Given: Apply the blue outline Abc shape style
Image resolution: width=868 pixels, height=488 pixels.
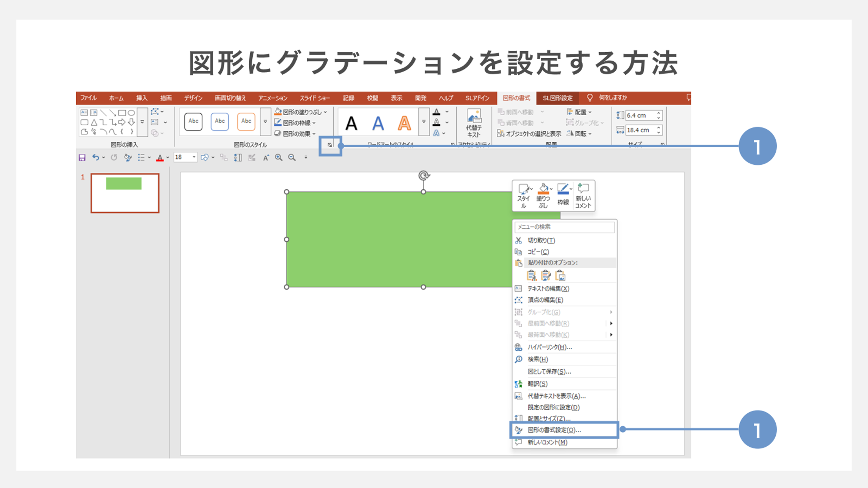Looking at the screenshot, I should point(220,121).
